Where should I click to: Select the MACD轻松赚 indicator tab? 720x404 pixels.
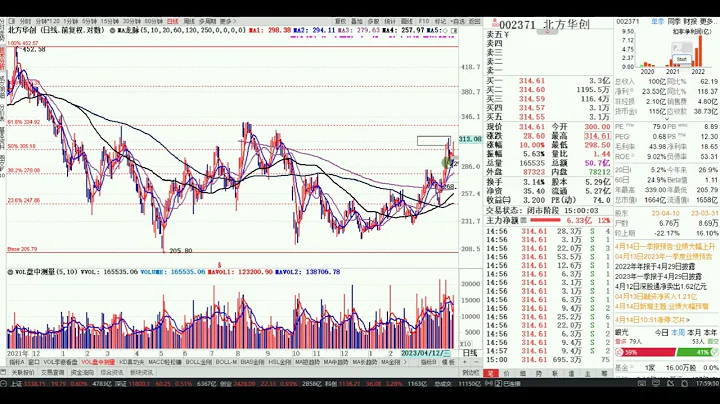click(165, 362)
